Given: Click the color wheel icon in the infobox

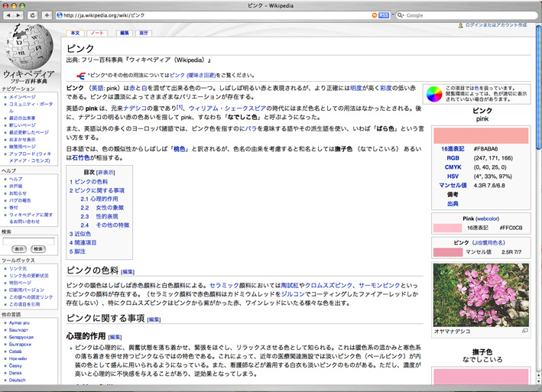Looking at the screenshot, I should (434, 94).
